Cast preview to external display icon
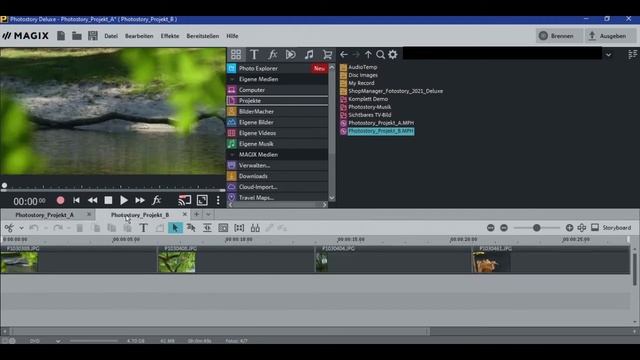This screenshot has height=360, width=640. coord(184,200)
